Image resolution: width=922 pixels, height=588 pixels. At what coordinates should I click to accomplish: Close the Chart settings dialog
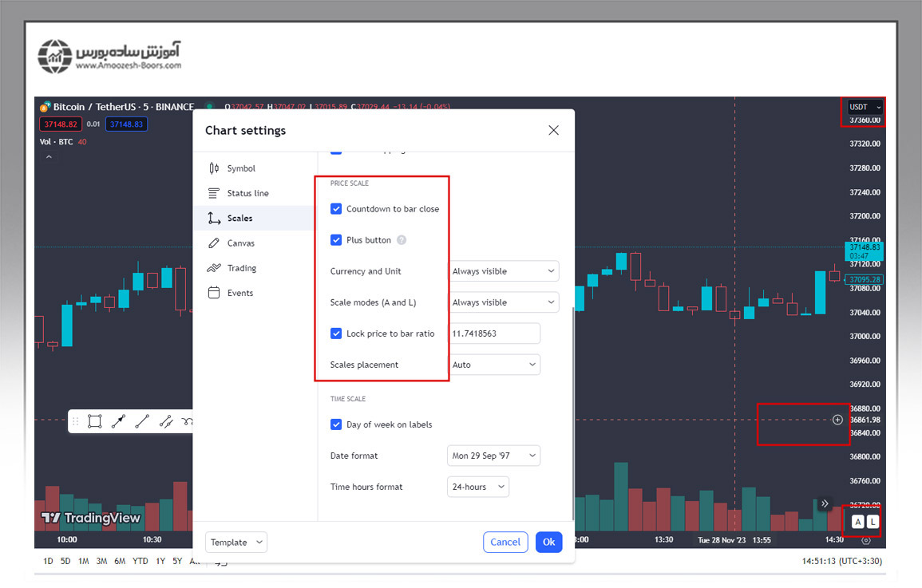coord(553,130)
